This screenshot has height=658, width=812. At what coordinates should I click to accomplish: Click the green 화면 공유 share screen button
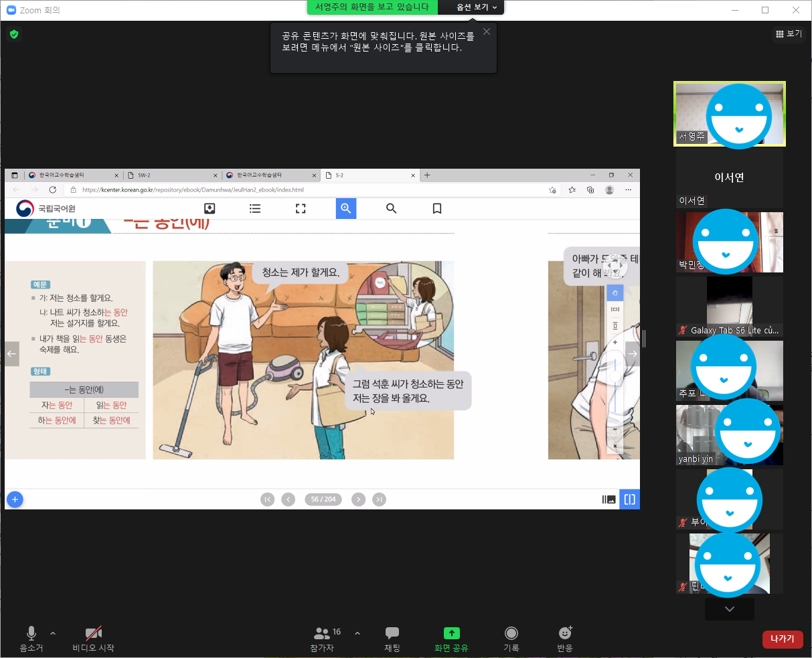tap(451, 639)
